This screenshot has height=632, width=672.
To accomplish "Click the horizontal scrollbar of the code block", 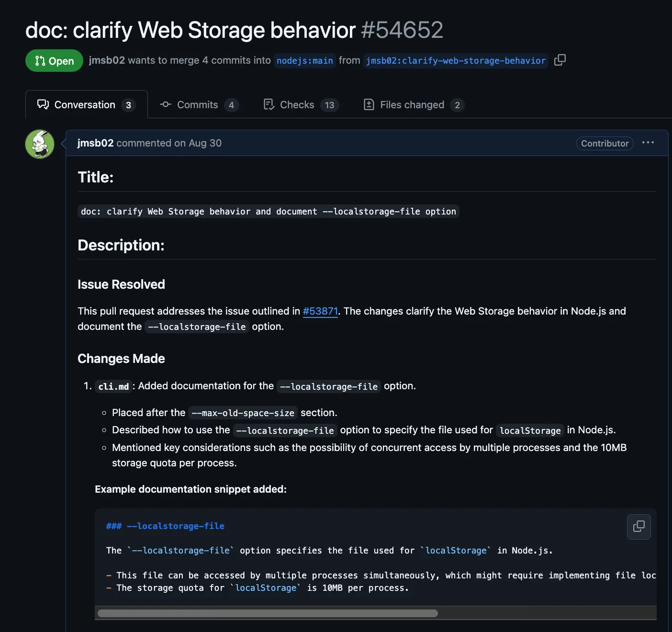I will pyautogui.click(x=268, y=613).
